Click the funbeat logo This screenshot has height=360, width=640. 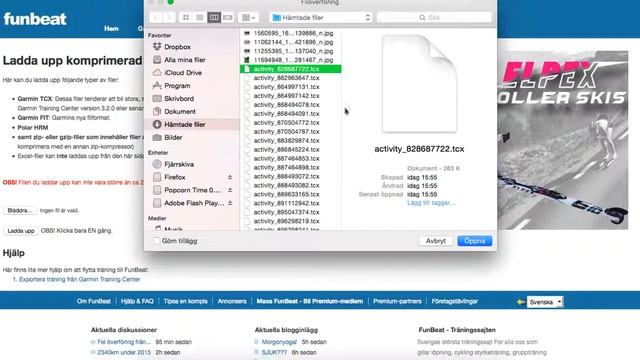pos(35,19)
